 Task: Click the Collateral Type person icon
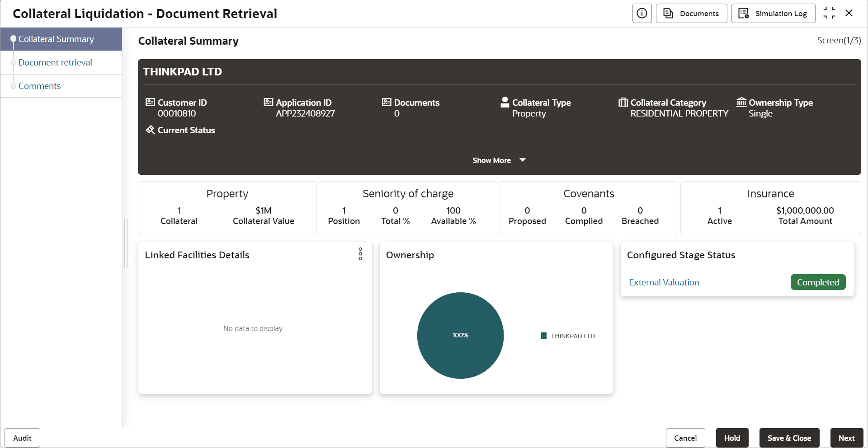pyautogui.click(x=505, y=103)
